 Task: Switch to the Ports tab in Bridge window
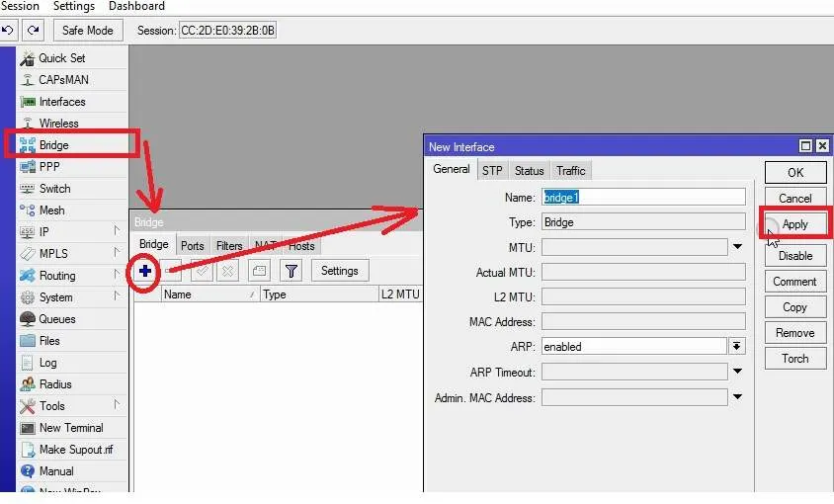click(x=193, y=246)
